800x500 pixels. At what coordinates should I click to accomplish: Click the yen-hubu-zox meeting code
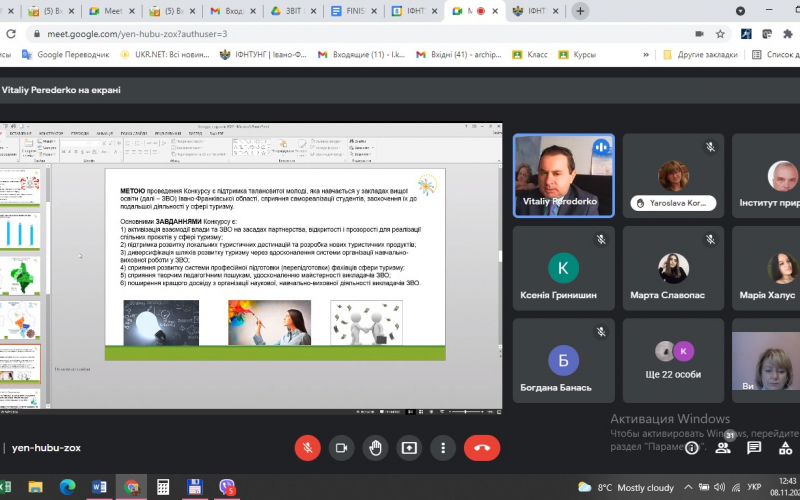[x=46, y=448]
